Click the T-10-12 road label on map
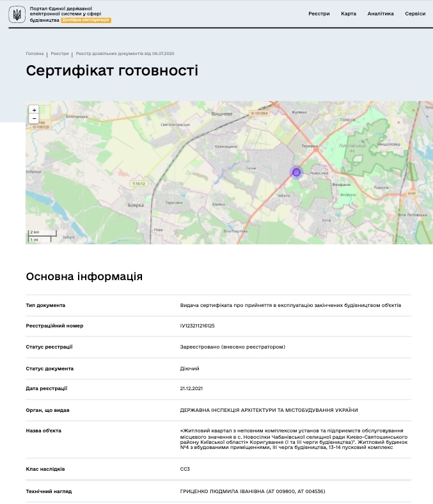 click(x=139, y=184)
